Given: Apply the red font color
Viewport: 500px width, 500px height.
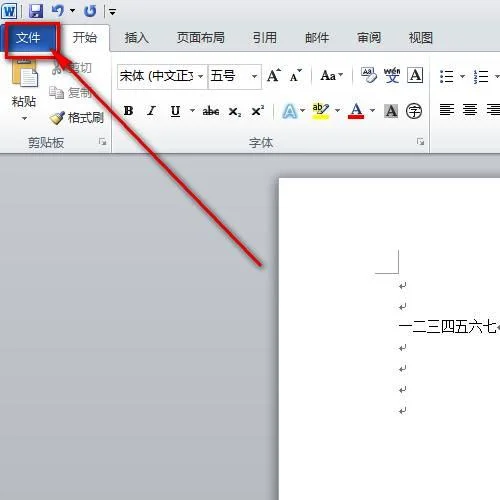Looking at the screenshot, I should pos(356,111).
